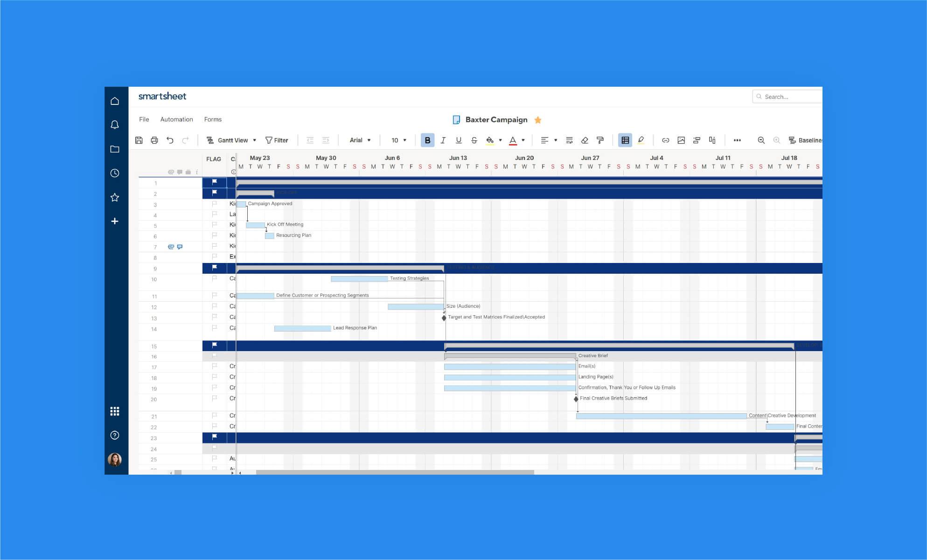The image size is (927, 560).
Task: Insert a hyperlink in the sheet
Action: coord(666,140)
